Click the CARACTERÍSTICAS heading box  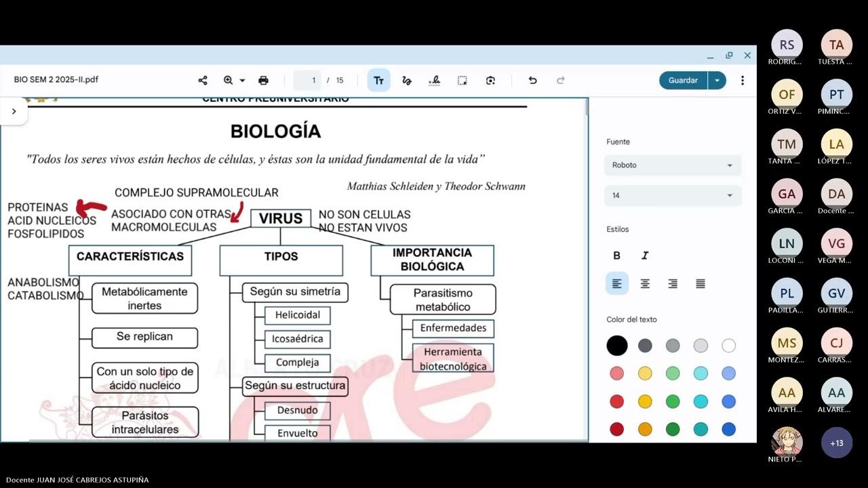(130, 260)
